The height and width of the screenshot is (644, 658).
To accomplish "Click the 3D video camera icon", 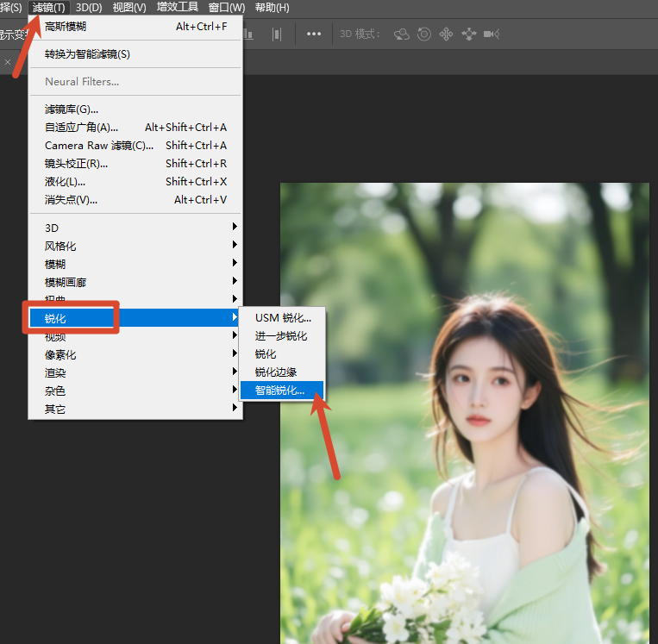I will (x=492, y=34).
